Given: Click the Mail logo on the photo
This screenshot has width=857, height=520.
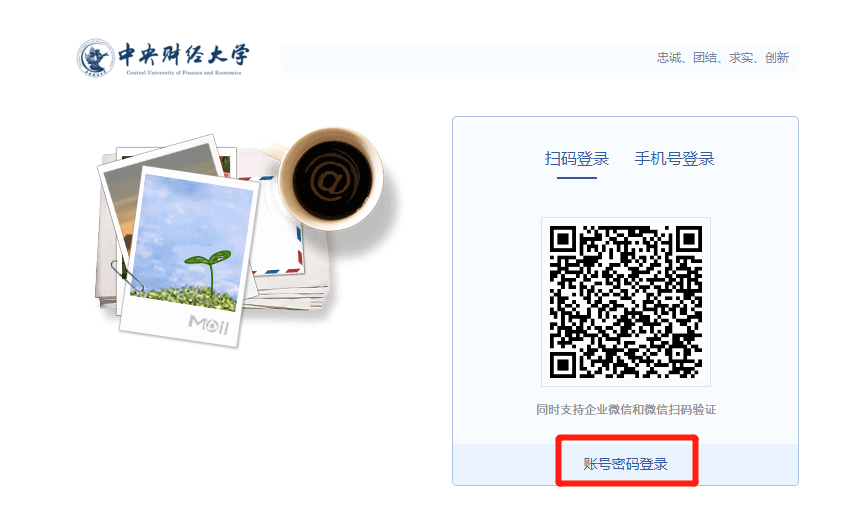Looking at the screenshot, I should coord(208,324).
